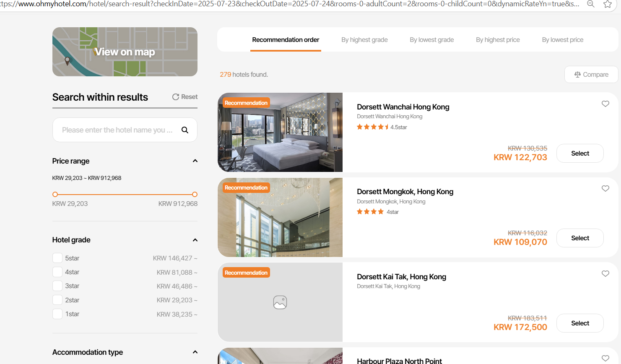
Task: Click the 1star starting price KRW 38,235
Action: coord(177,315)
